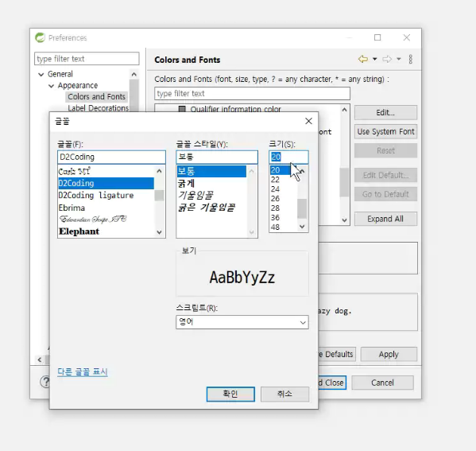476x451 pixels.
Task: Click the Colors and Fonts filter field
Action: 252,94
